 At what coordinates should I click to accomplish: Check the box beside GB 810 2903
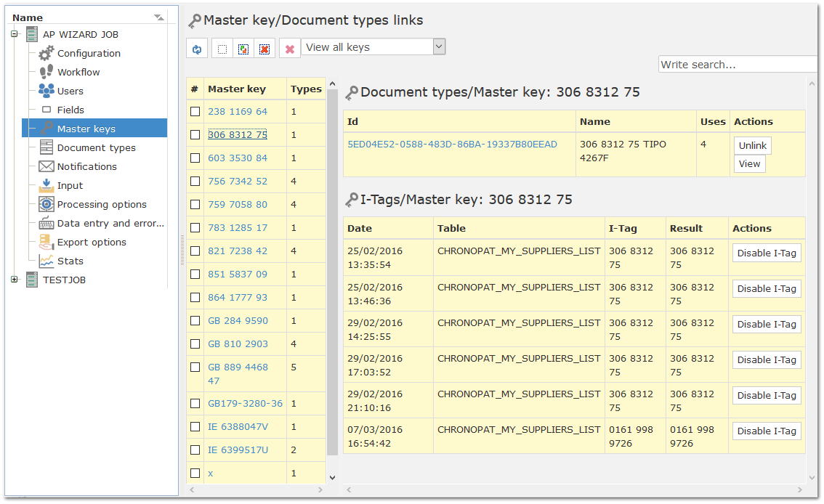point(195,344)
